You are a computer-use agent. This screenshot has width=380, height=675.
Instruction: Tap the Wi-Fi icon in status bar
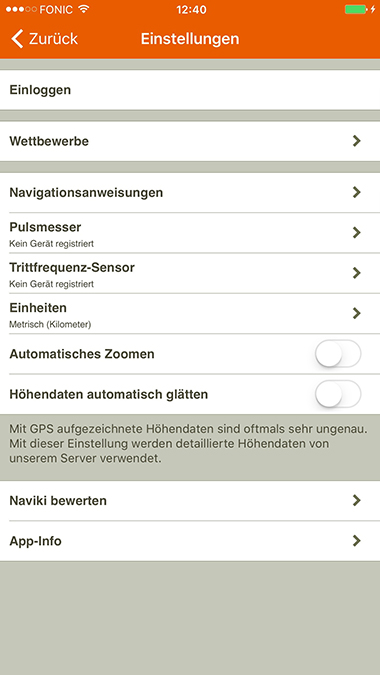coord(84,9)
